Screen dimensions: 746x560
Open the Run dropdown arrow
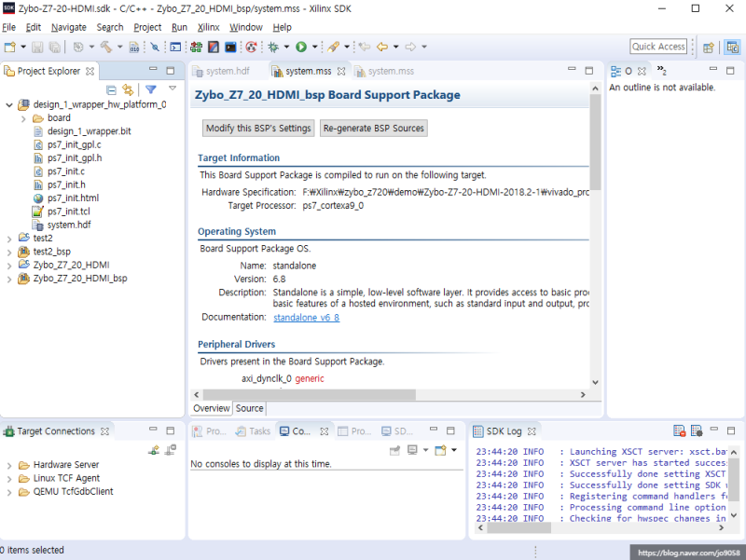314,47
